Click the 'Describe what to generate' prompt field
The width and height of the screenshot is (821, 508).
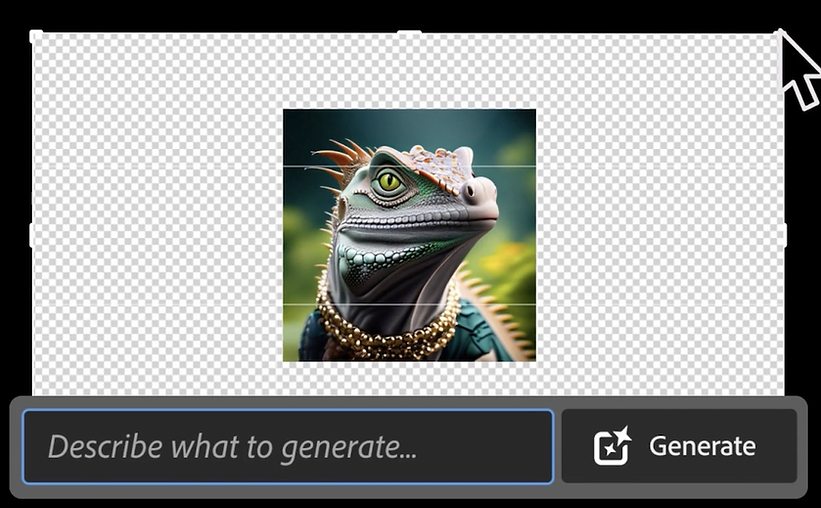288,446
